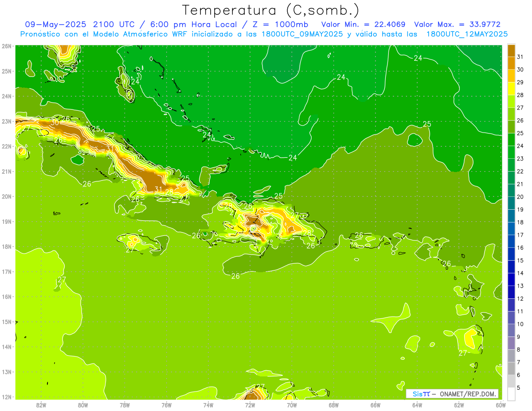
Task: Click the 60W longitude label
Action: [501, 405]
